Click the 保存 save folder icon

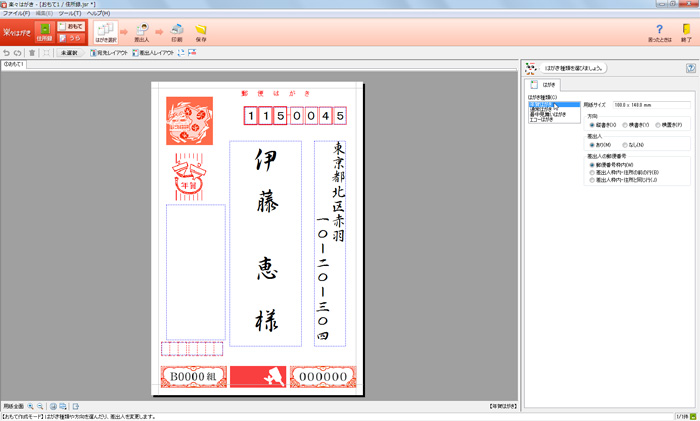pos(201,33)
